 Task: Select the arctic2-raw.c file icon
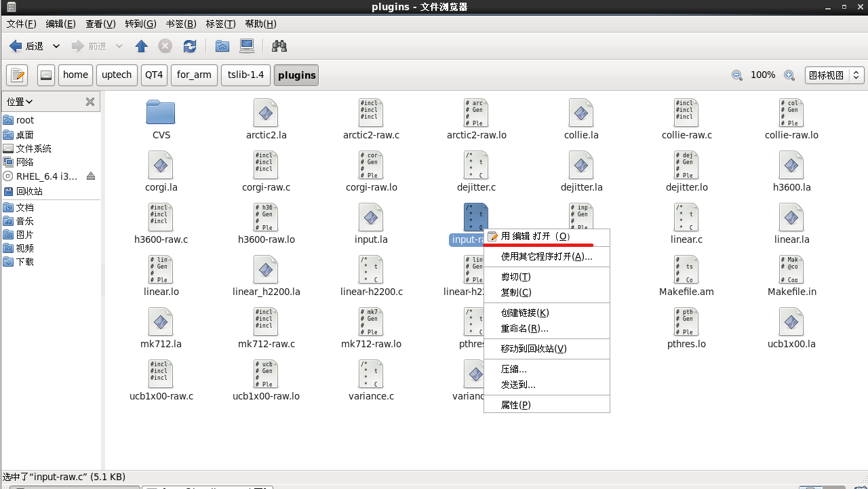[371, 112]
